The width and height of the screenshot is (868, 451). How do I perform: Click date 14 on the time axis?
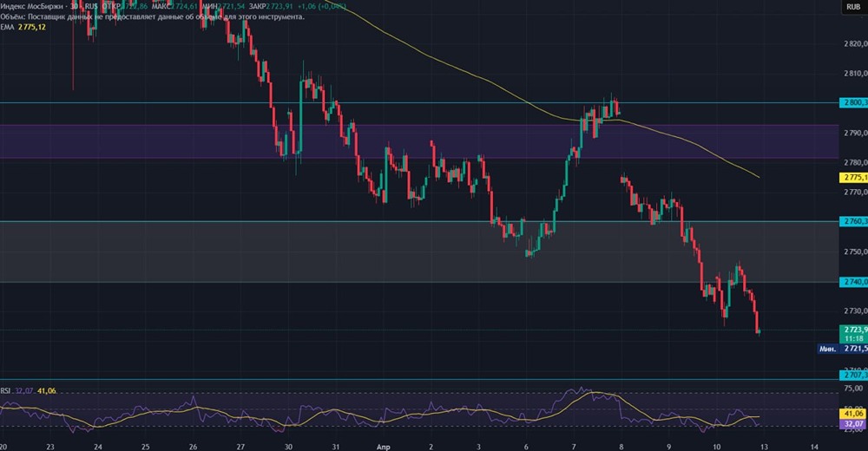pyautogui.click(x=814, y=447)
